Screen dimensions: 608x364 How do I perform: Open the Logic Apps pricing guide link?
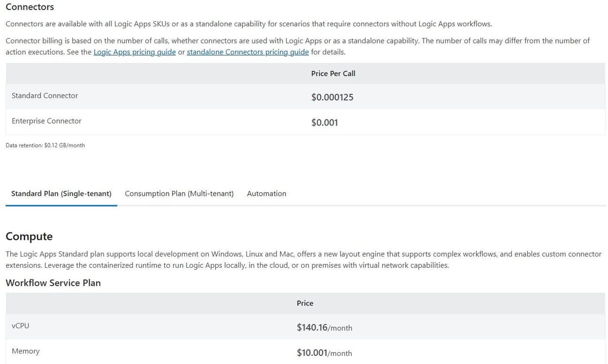pyautogui.click(x=135, y=52)
